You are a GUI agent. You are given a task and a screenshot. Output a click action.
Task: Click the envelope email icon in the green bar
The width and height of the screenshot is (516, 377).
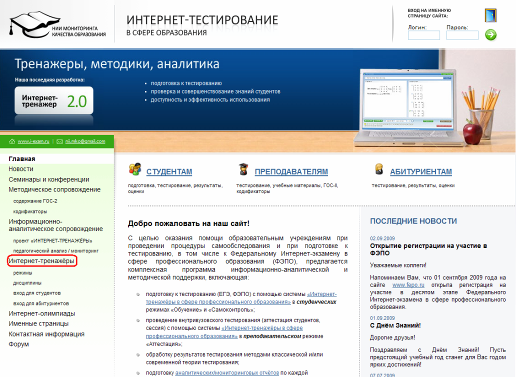(x=60, y=141)
